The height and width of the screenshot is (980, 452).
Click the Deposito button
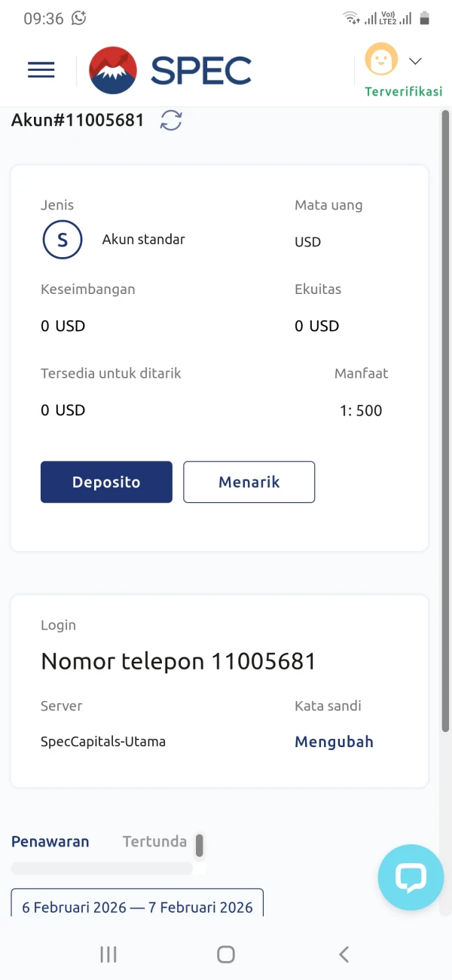[x=106, y=482]
